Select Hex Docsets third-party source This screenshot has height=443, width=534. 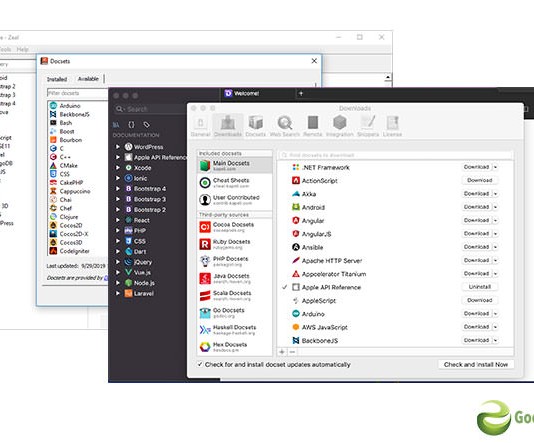pos(235,347)
